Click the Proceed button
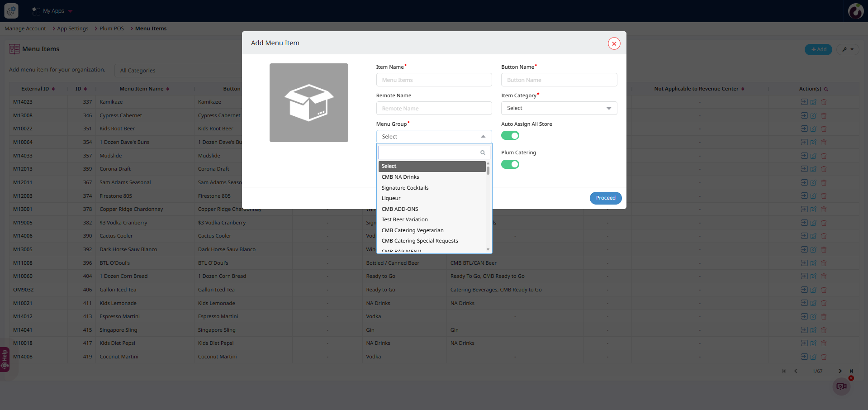Image resolution: width=868 pixels, height=410 pixels. pyautogui.click(x=605, y=198)
